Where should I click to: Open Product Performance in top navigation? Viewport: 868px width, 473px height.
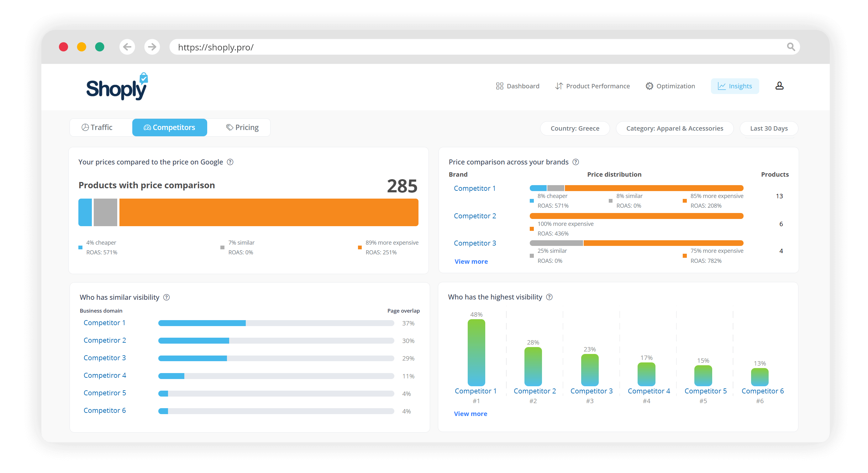click(x=592, y=86)
